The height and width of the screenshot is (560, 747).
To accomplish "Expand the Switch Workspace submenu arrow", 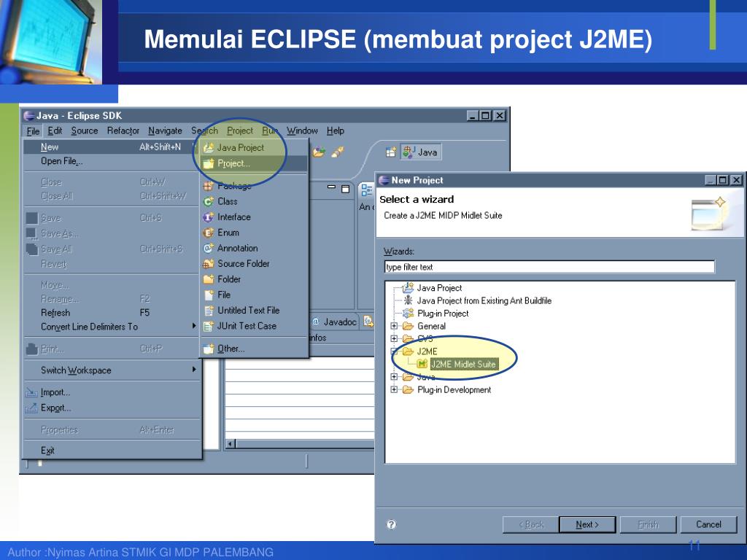I will (x=194, y=370).
